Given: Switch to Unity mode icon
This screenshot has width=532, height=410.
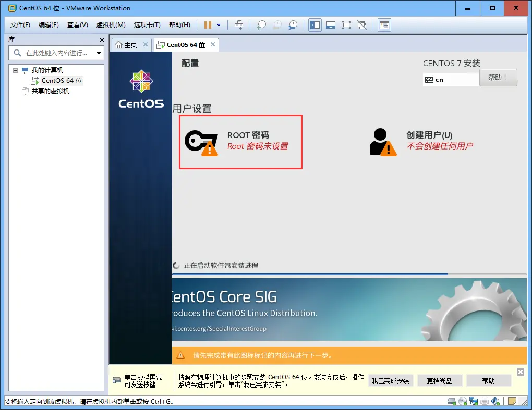Looking at the screenshot, I should (362, 25).
